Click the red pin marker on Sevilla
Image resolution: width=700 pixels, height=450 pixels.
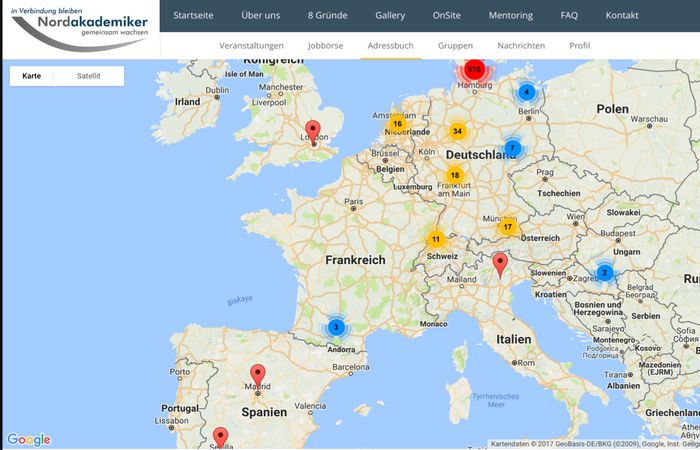click(x=220, y=438)
